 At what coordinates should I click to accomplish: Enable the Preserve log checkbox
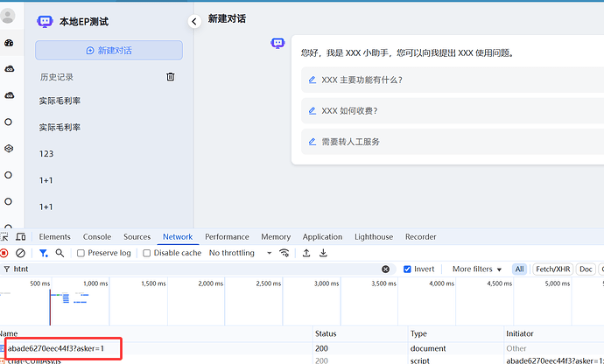pos(81,253)
